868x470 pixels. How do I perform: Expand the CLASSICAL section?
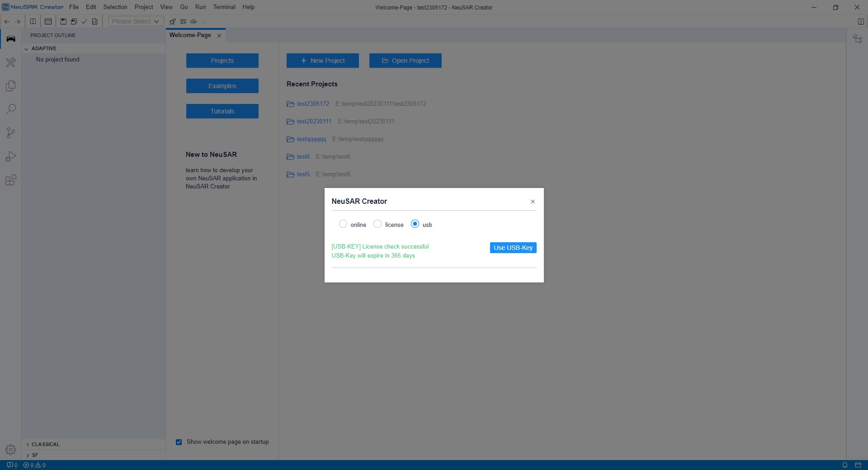click(28, 444)
